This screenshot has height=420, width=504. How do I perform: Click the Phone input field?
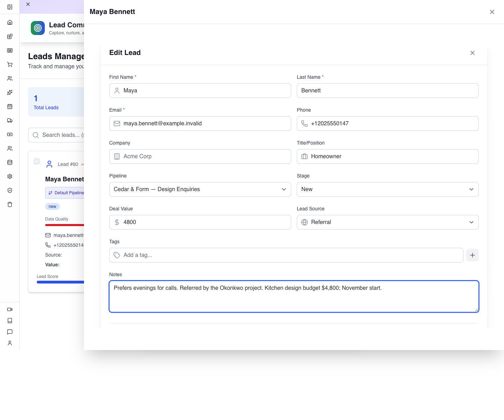click(388, 124)
